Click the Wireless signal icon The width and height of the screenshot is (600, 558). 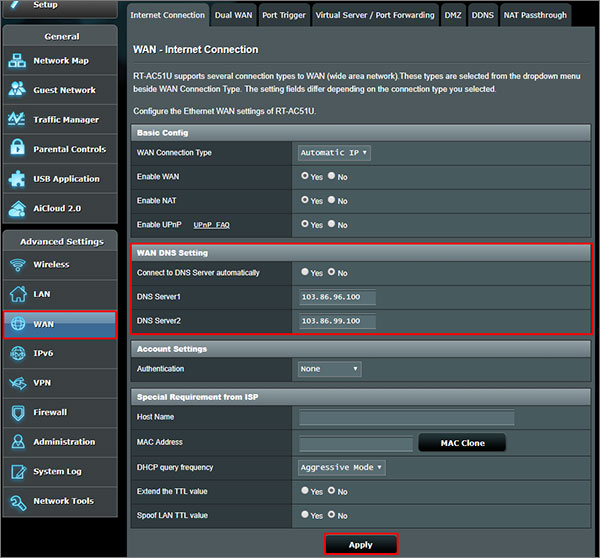tap(17, 265)
